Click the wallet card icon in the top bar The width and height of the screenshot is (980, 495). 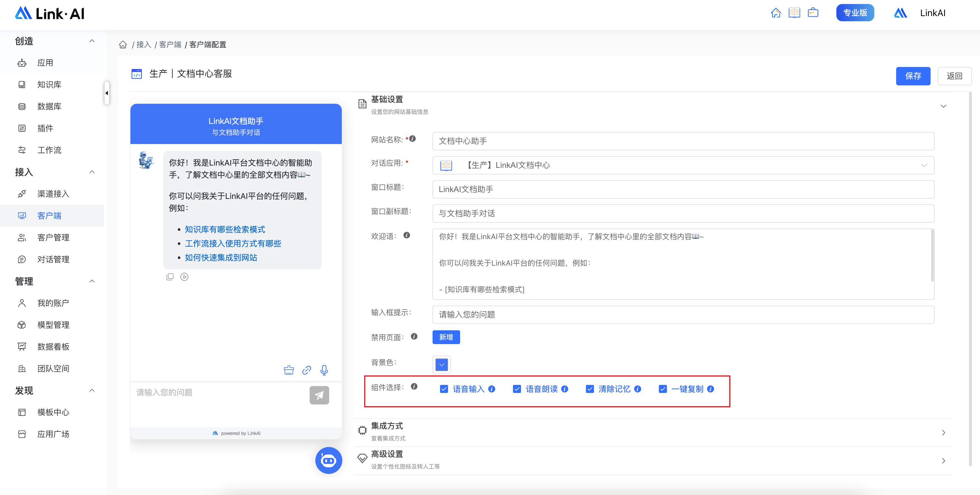pos(813,13)
